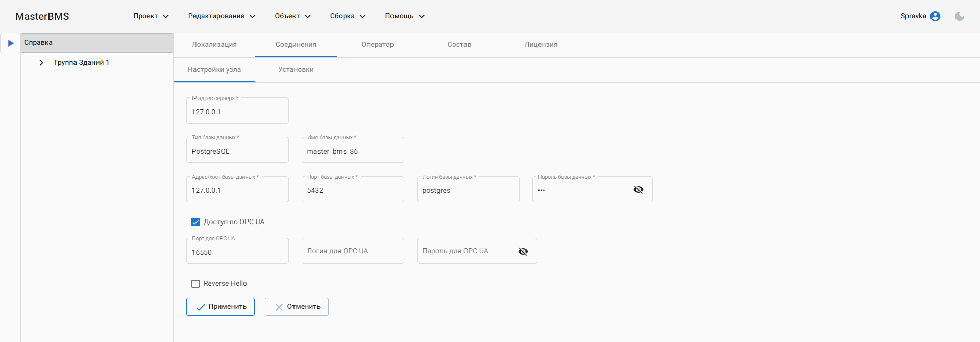
Task: Show the database password with eye icon
Action: click(638, 190)
